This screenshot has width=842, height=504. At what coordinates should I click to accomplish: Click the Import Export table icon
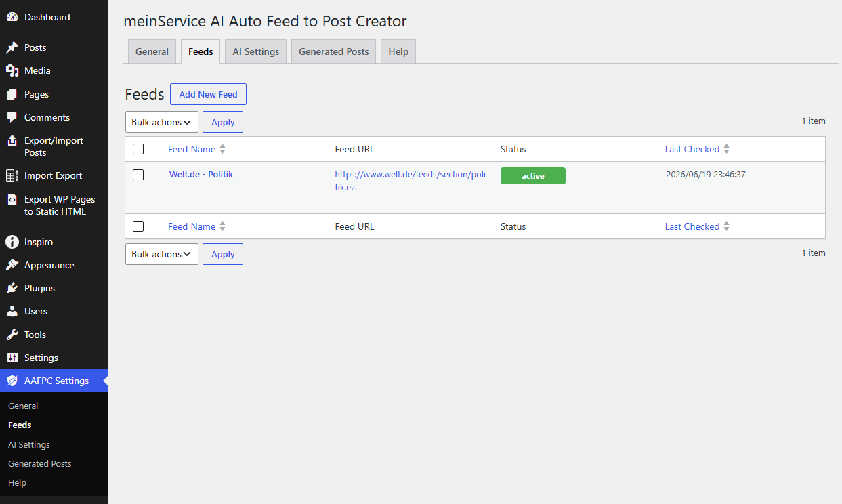pos(12,175)
